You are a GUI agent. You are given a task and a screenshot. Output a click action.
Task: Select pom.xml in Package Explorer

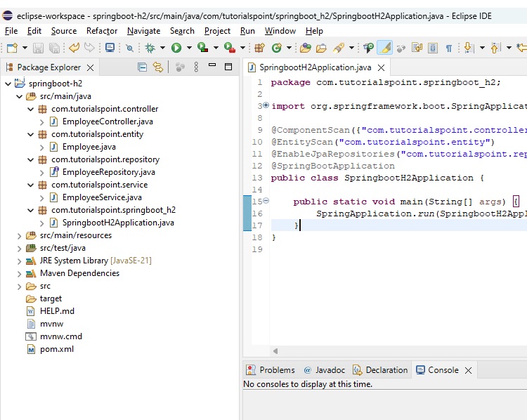tap(57, 349)
